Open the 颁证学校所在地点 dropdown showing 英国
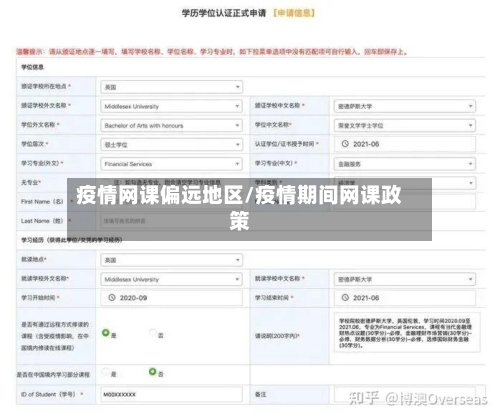Image resolution: width=500 pixels, height=419 pixels. pyautogui.click(x=171, y=87)
